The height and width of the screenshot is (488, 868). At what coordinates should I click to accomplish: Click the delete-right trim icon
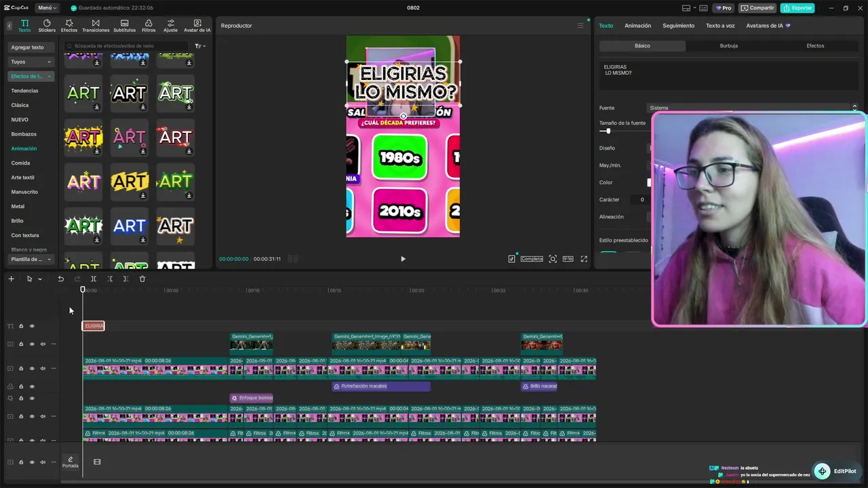click(x=125, y=279)
